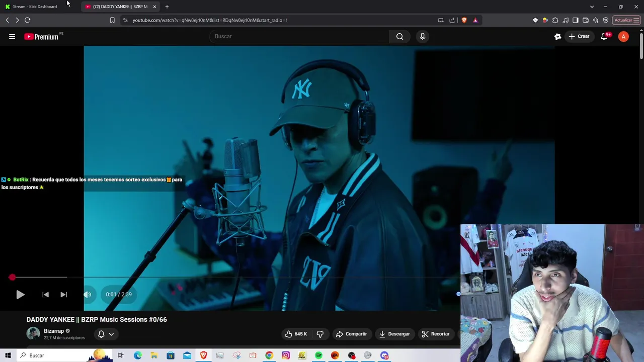Launch Microsoft Edge from the taskbar
The image size is (644, 362).
(x=137, y=355)
